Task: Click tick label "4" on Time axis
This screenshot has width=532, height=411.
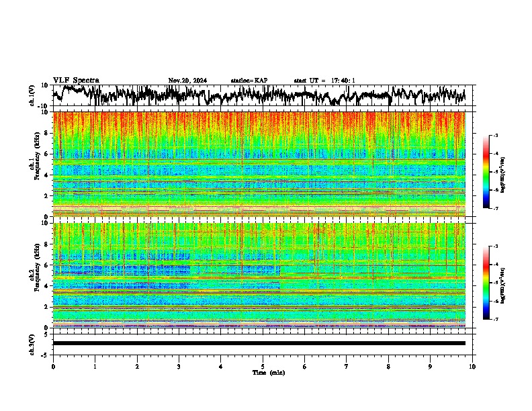Action: (x=221, y=367)
